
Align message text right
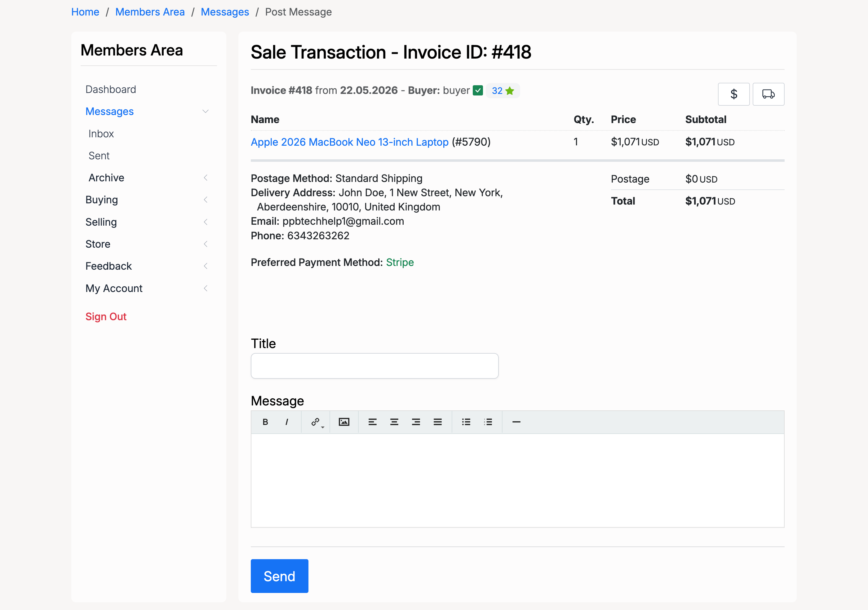click(416, 422)
